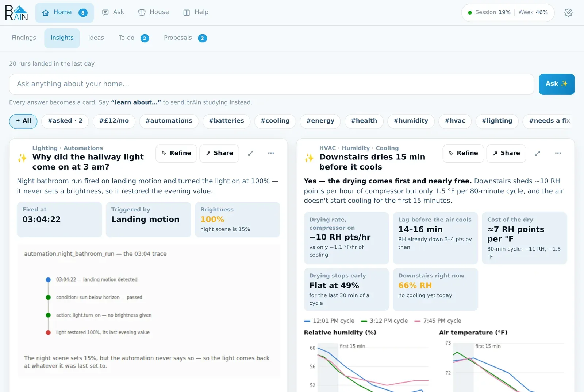The height and width of the screenshot is (392, 584).
Task: Filter by the #lighting tag
Action: click(497, 121)
